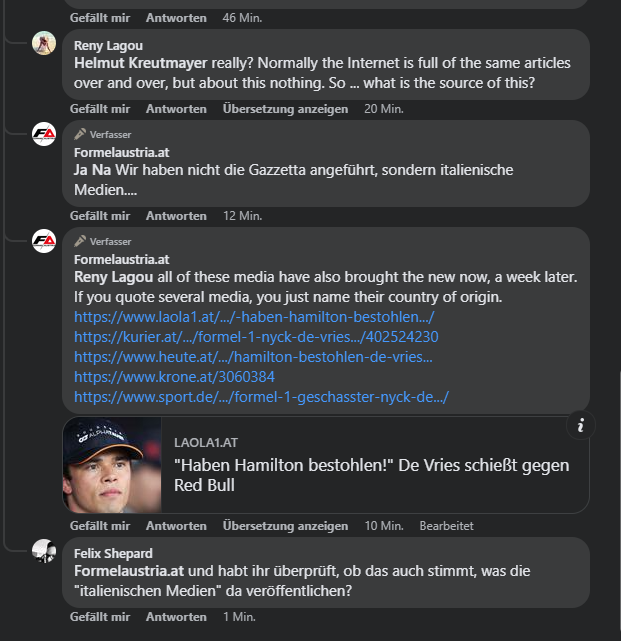The image size is (621, 641).
Task: Reply to Formelaustria.at's 12 Min. comment
Action: (x=176, y=216)
